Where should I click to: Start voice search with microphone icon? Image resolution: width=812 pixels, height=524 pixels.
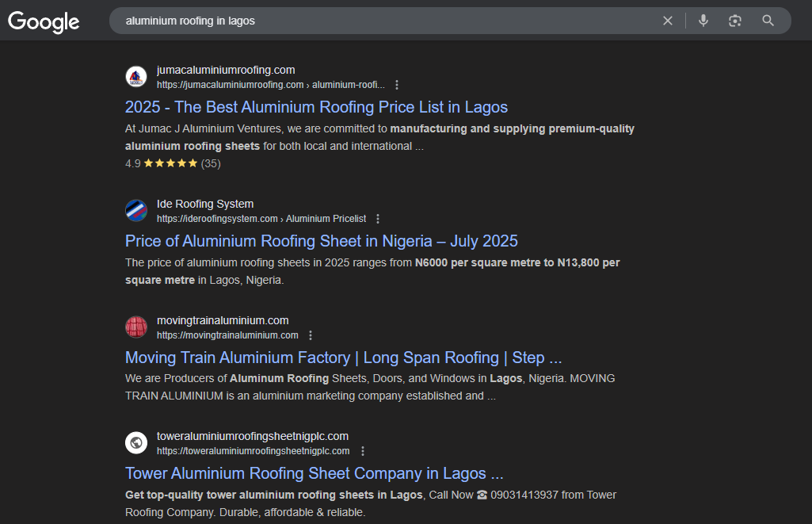[x=703, y=21]
